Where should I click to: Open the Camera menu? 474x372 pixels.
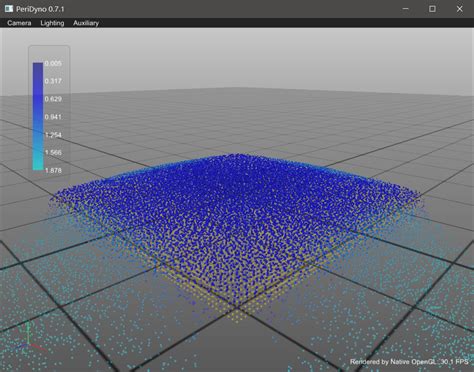coord(19,23)
